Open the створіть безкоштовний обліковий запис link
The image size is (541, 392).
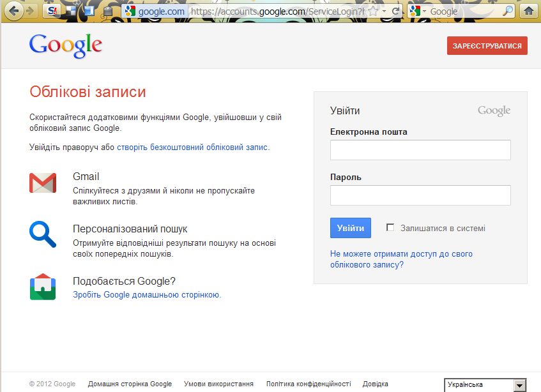pos(192,147)
